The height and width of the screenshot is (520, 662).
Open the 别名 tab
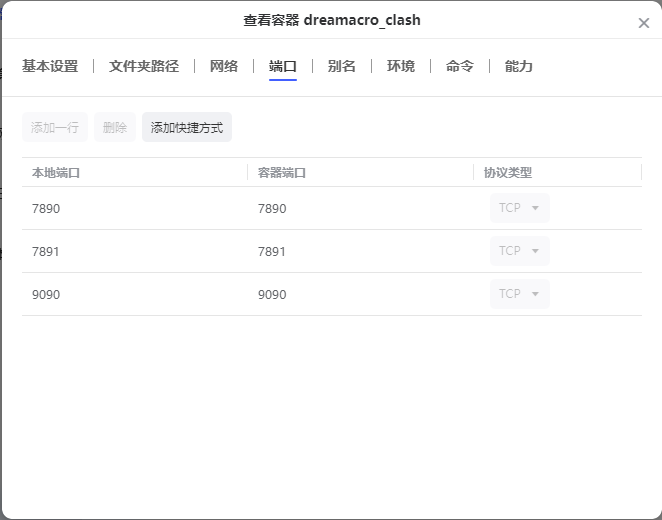(x=342, y=67)
